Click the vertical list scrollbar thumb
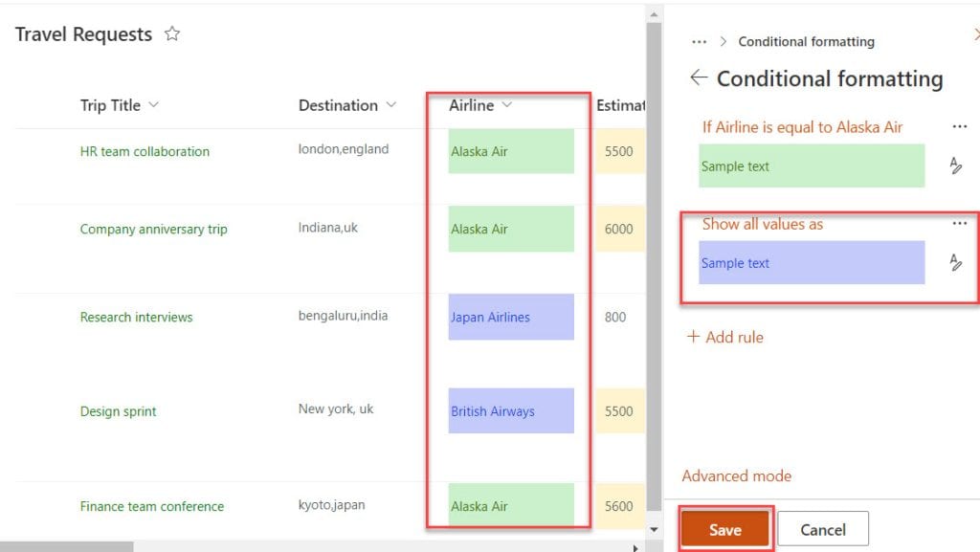This screenshot has width=980, height=552. [x=654, y=267]
